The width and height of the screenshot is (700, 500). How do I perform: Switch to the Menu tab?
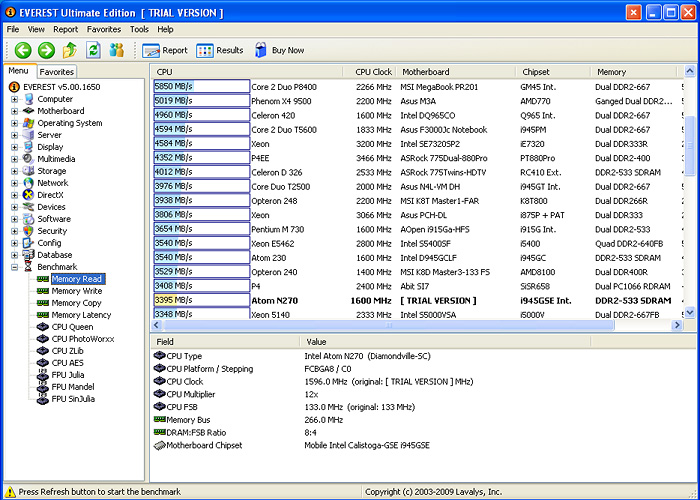pyautogui.click(x=18, y=71)
